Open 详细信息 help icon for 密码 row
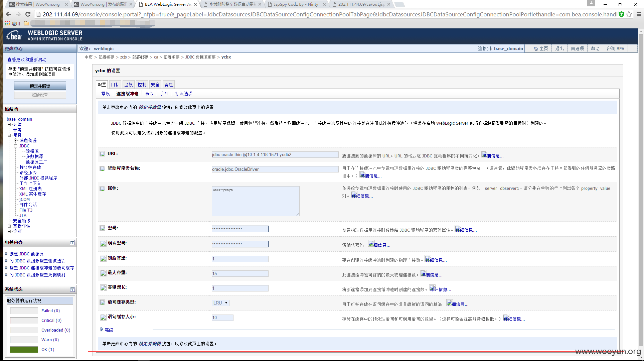Viewport: 644px width, 361px height. [458, 229]
